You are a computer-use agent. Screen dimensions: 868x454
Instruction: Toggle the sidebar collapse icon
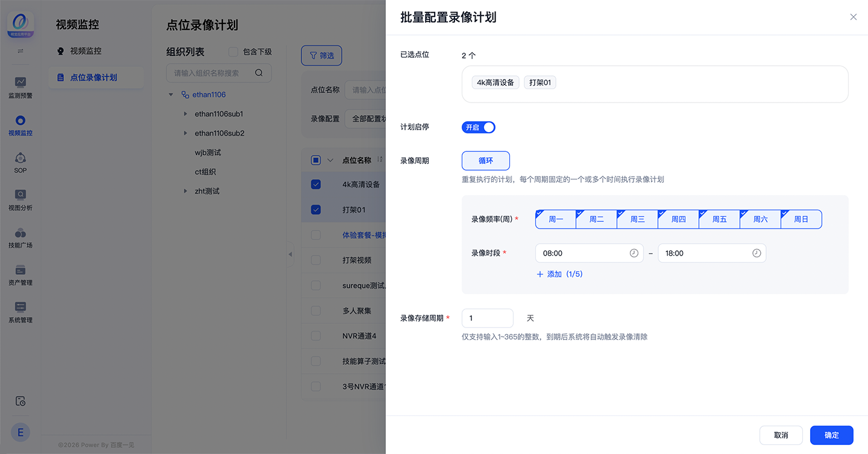click(x=20, y=51)
